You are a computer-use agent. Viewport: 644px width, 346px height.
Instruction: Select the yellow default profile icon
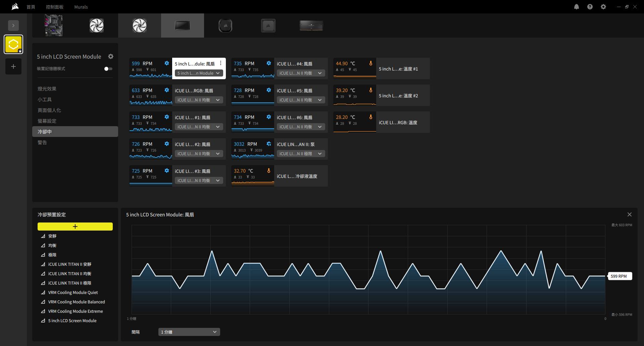click(13, 44)
